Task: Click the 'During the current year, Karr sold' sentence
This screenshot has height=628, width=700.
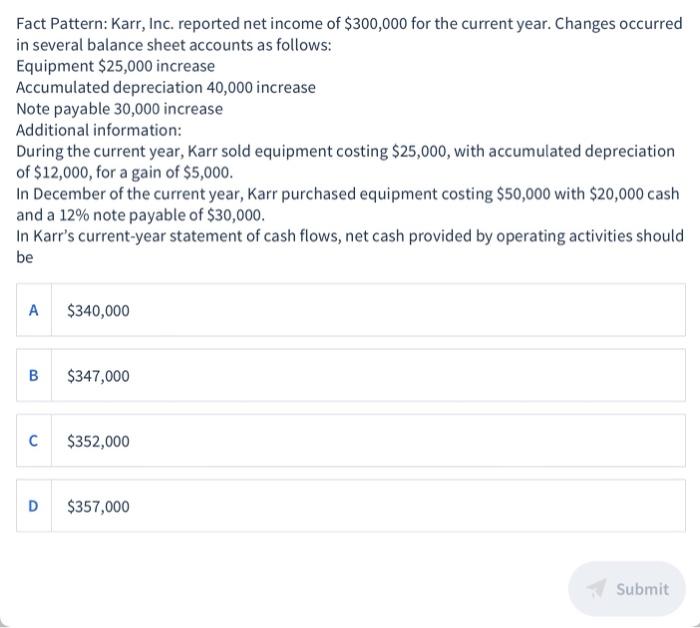Action: click(x=345, y=151)
